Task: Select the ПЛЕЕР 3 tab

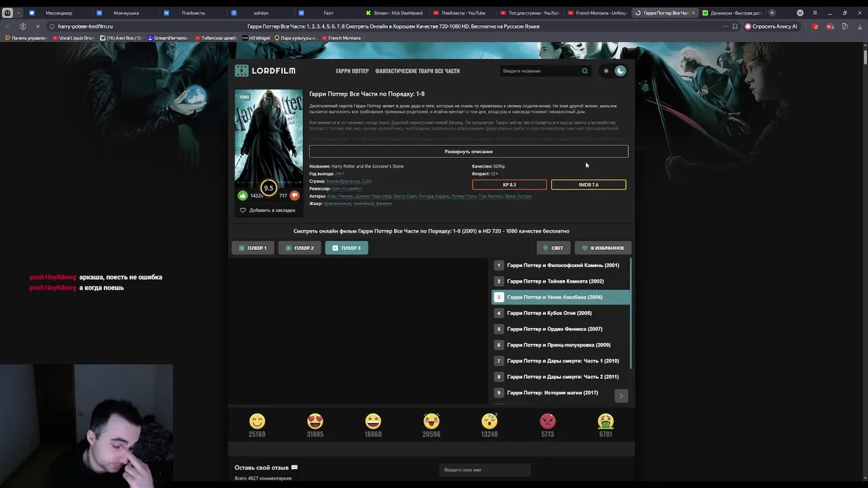Action: 347,248
